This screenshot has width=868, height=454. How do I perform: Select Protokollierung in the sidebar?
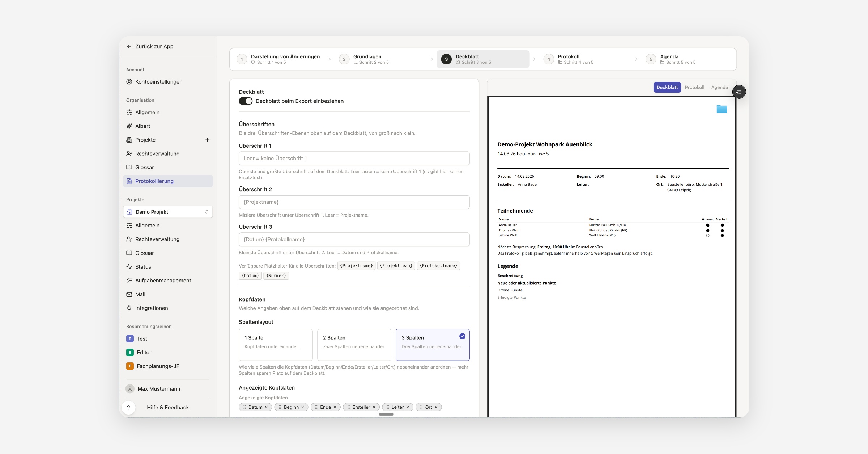coord(168,181)
